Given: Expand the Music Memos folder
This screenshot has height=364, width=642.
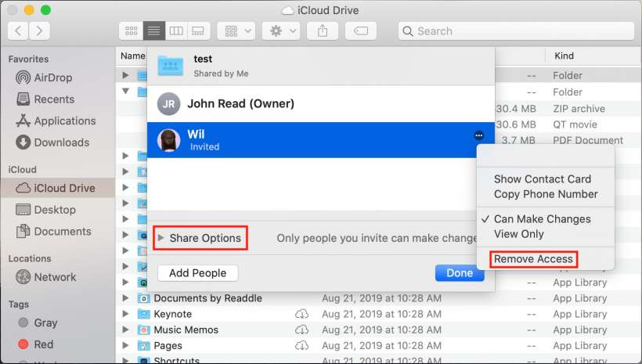Looking at the screenshot, I should point(125,330).
